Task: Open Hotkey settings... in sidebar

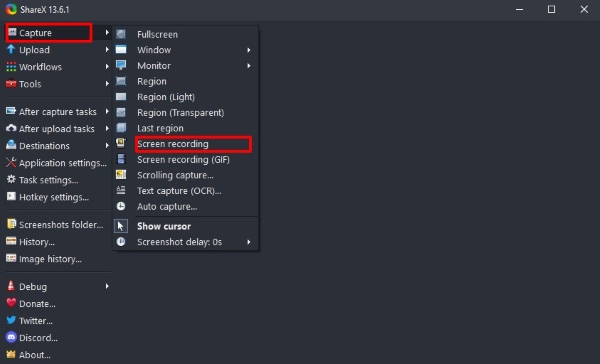Action: [x=57, y=197]
